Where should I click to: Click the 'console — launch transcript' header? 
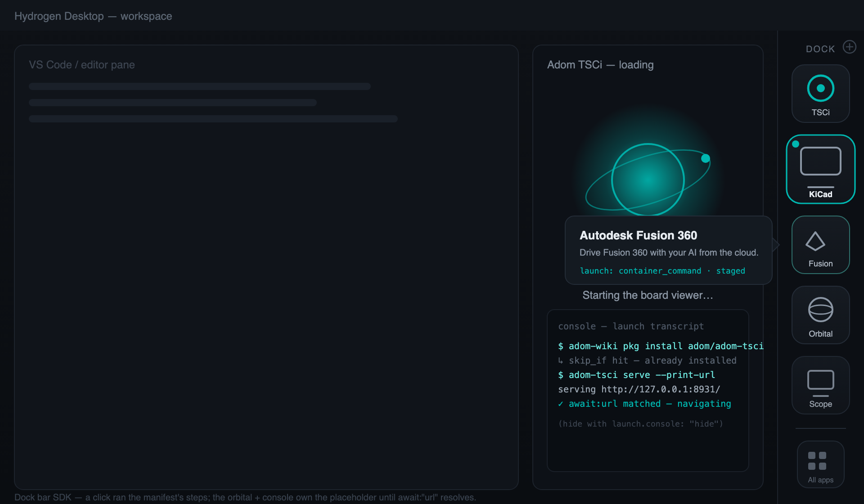click(631, 326)
